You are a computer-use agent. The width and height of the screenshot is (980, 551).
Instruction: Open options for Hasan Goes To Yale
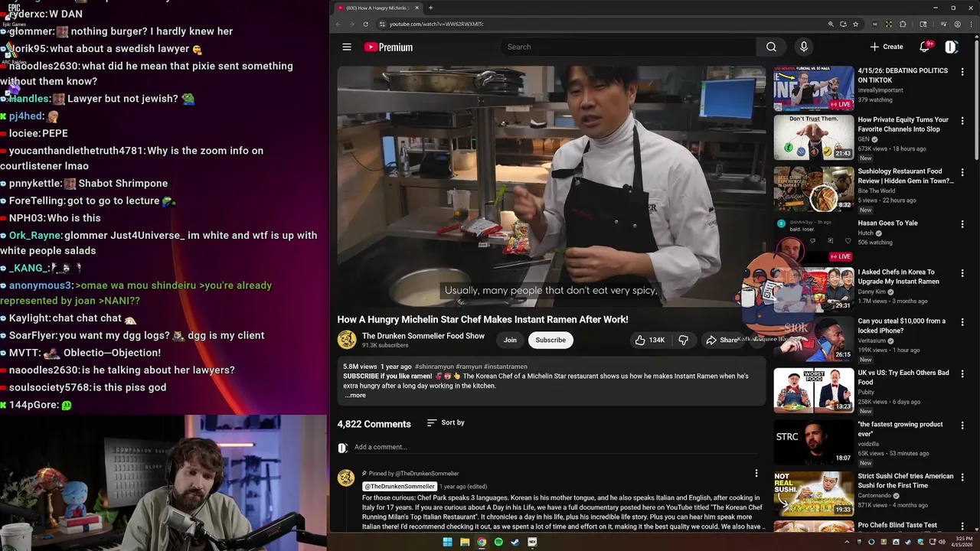pyautogui.click(x=962, y=224)
